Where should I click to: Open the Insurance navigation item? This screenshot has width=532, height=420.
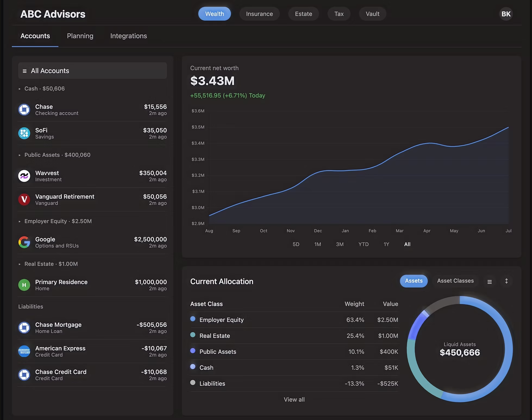coord(259,14)
